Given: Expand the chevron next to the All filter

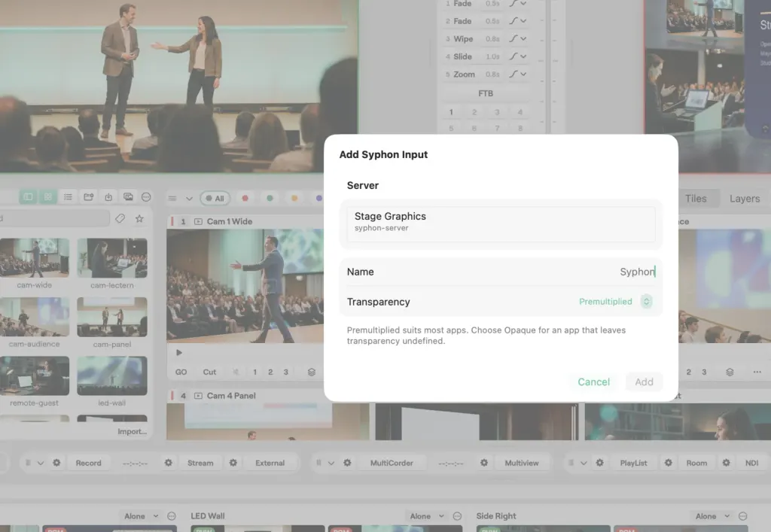Looking at the screenshot, I should click(189, 199).
